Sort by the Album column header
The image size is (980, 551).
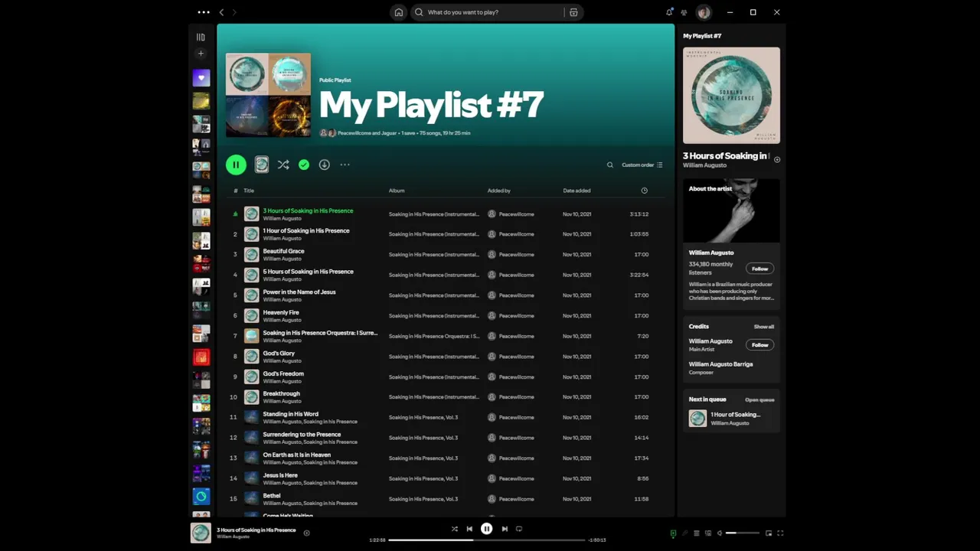(x=397, y=191)
